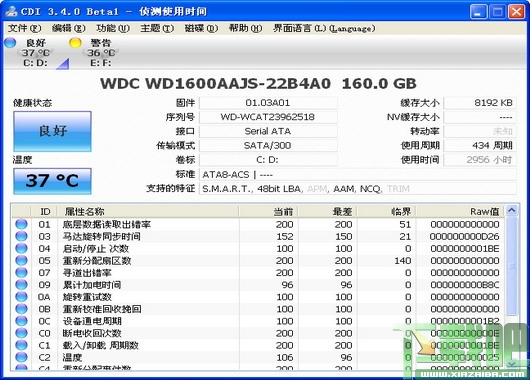
Task: Maximize the CDI window
Action: [498, 11]
